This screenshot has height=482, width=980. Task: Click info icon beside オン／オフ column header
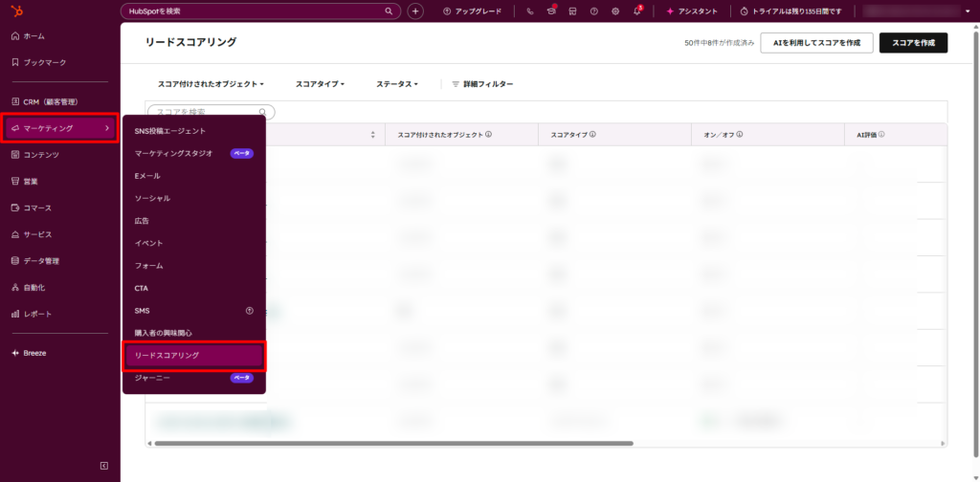click(740, 134)
